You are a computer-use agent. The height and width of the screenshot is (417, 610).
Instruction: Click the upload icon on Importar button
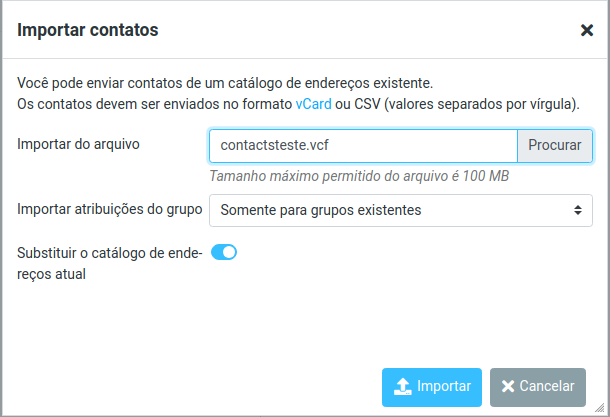pos(403,387)
